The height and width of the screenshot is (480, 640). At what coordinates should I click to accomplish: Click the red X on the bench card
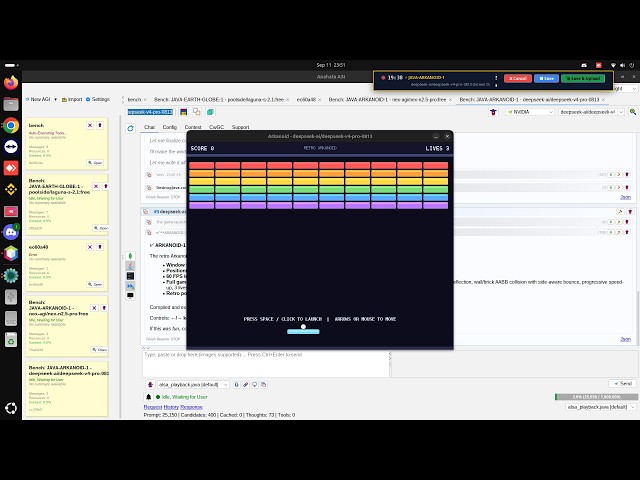(x=90, y=125)
